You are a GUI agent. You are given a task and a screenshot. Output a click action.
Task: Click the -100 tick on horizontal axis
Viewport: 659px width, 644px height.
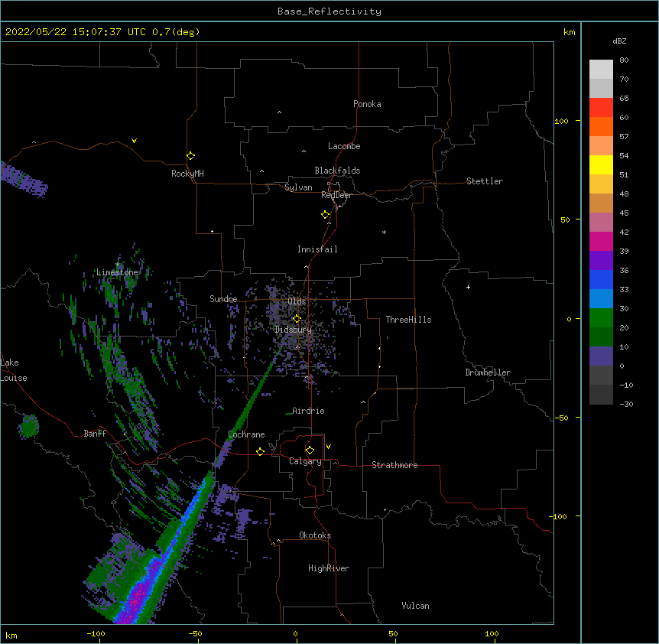[x=96, y=633]
